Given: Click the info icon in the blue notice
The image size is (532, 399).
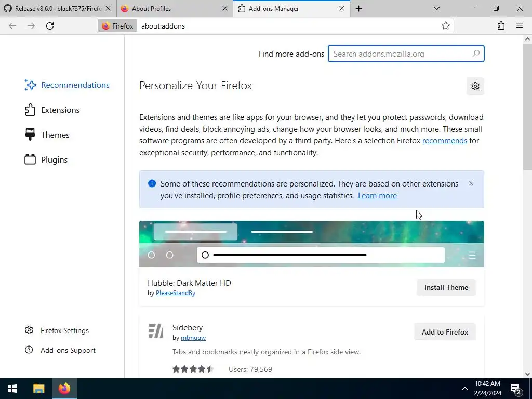Looking at the screenshot, I should 152,183.
